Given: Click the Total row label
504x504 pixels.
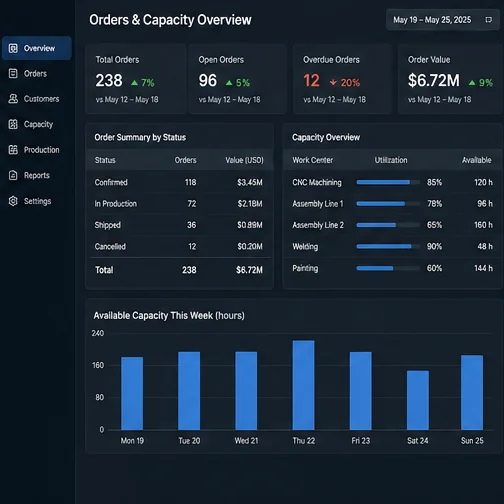Looking at the screenshot, I should point(104,270).
